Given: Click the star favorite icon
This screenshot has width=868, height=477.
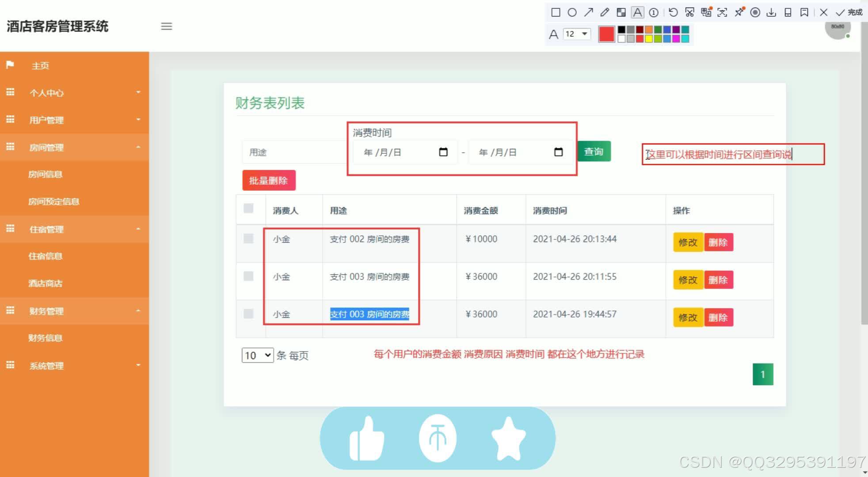Looking at the screenshot, I should click(509, 438).
